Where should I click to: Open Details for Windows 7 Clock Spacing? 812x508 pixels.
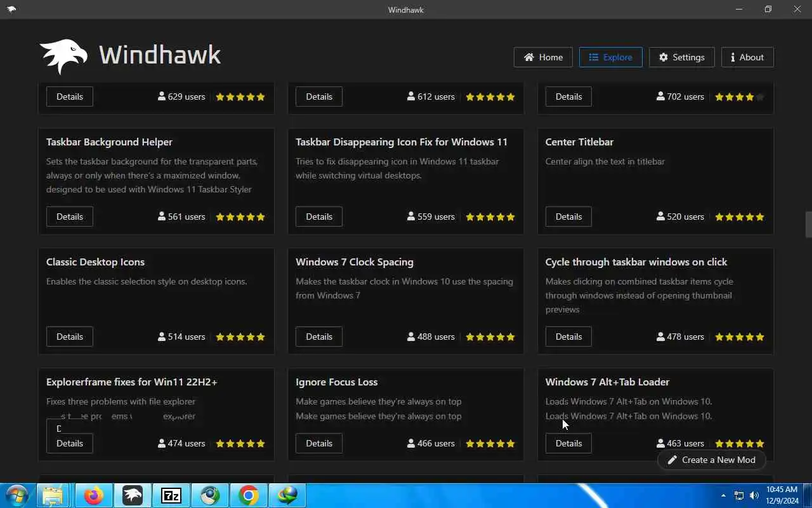click(319, 337)
